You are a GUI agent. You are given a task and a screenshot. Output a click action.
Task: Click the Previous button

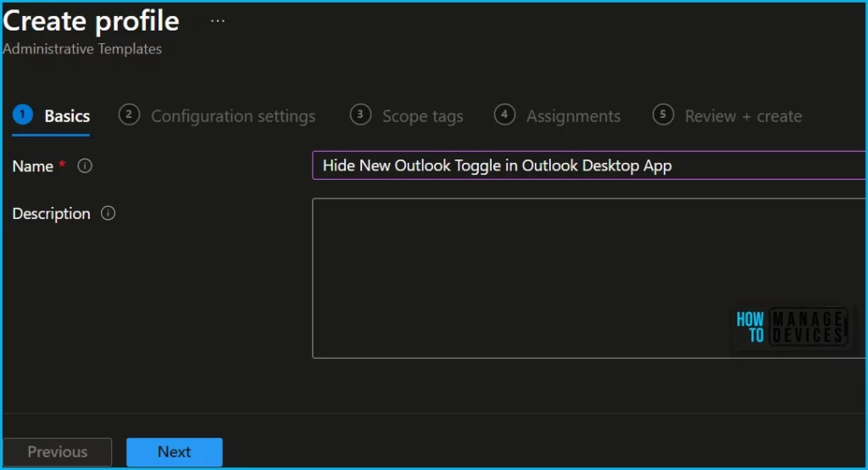[x=58, y=451]
